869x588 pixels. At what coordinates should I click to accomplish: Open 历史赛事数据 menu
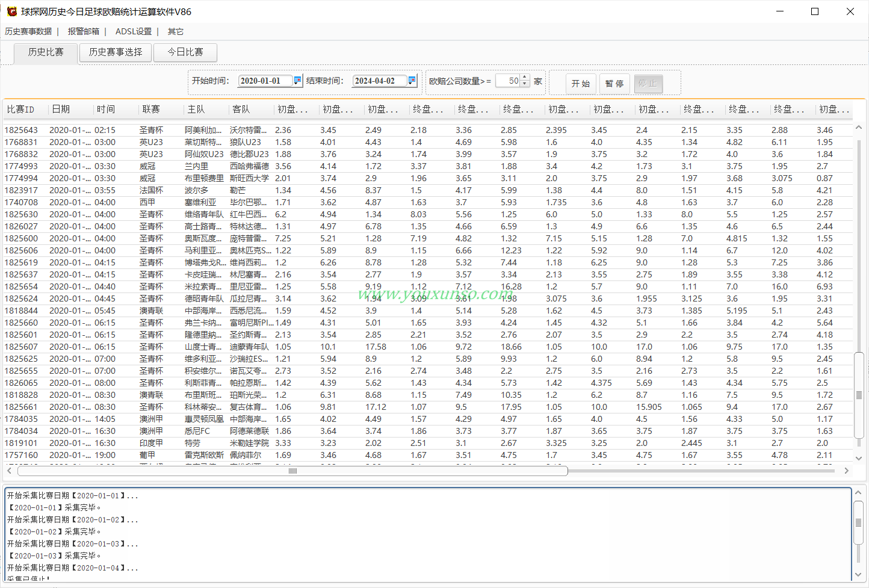(x=28, y=31)
